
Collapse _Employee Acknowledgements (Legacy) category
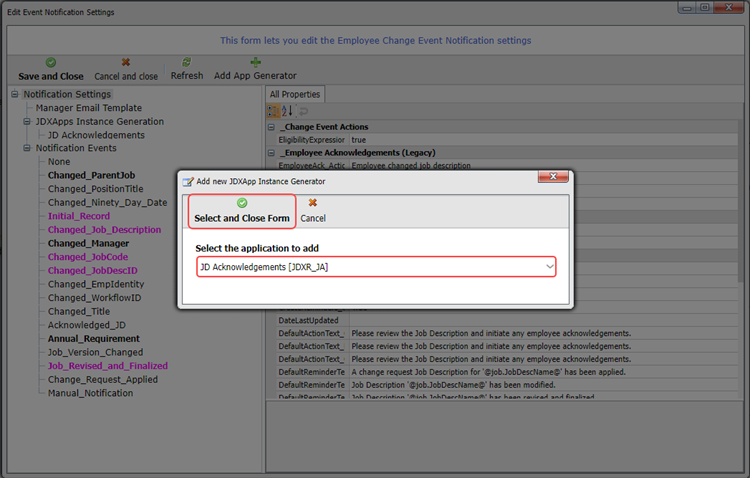click(x=272, y=153)
